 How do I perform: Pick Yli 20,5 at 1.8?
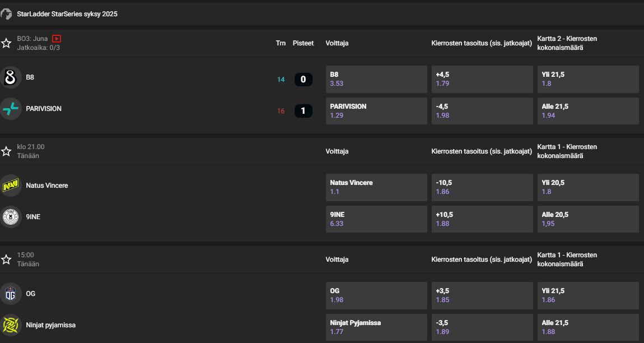point(588,187)
